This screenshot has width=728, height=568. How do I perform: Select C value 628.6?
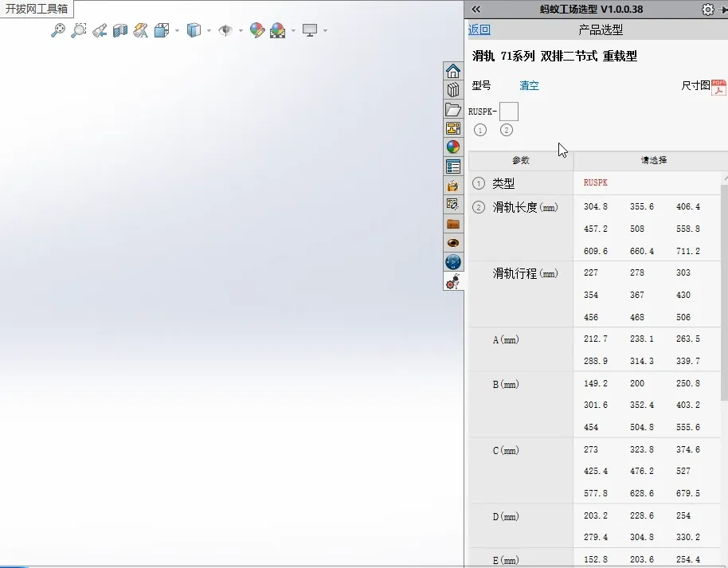642,493
